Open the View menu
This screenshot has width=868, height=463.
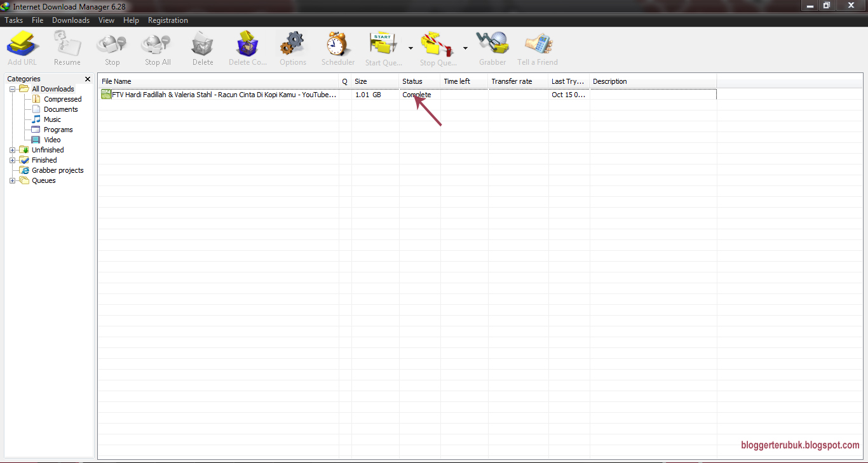(x=106, y=20)
